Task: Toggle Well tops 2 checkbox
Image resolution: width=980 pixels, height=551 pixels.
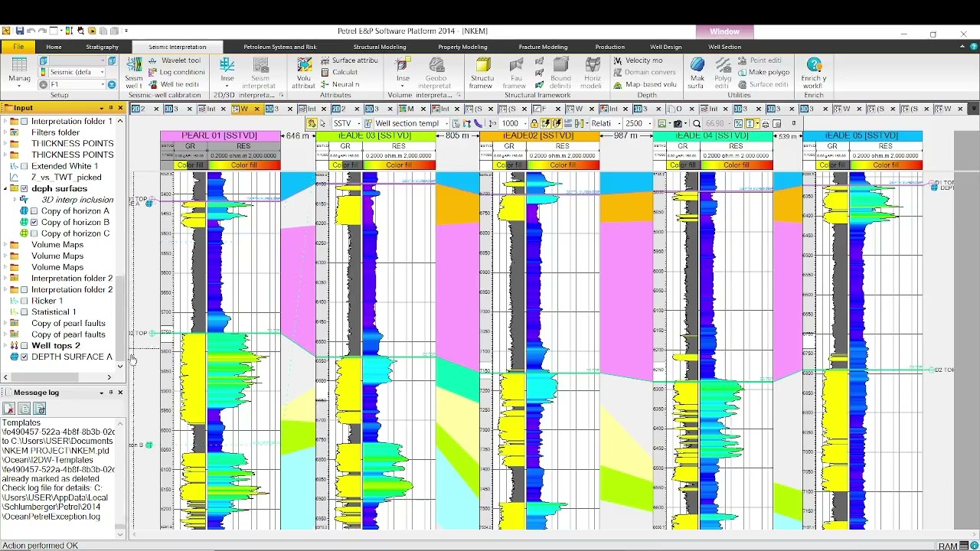Action: (x=24, y=346)
